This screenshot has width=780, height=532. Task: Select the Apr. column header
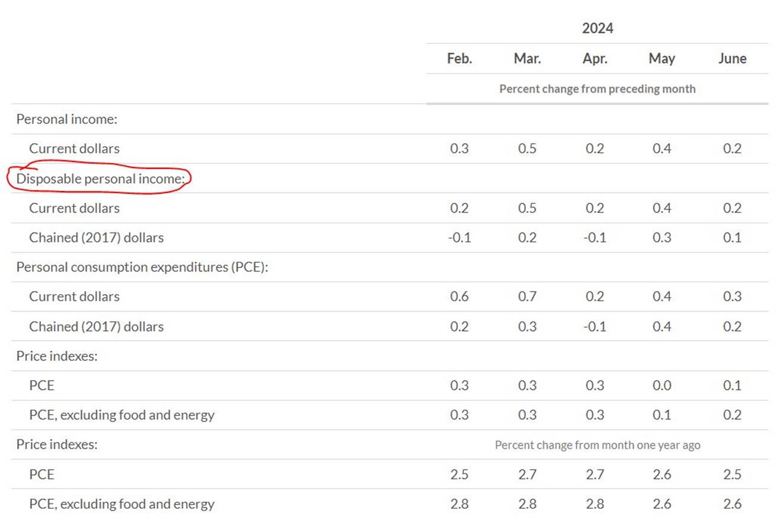(595, 59)
